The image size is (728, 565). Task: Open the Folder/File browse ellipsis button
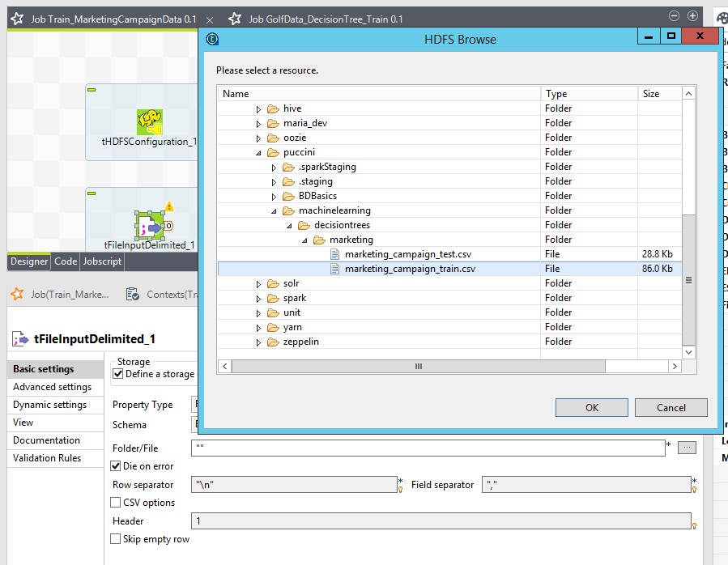pos(686,448)
